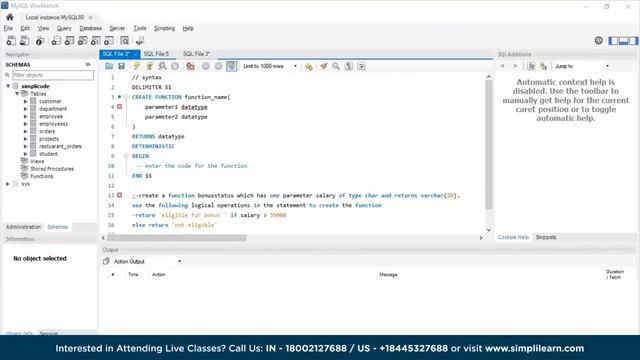
Task: Switch to the Snippets tab
Action: (x=546, y=237)
